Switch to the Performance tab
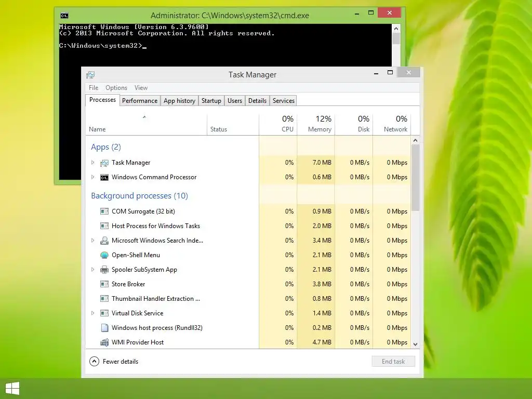The image size is (532, 399). (x=140, y=101)
